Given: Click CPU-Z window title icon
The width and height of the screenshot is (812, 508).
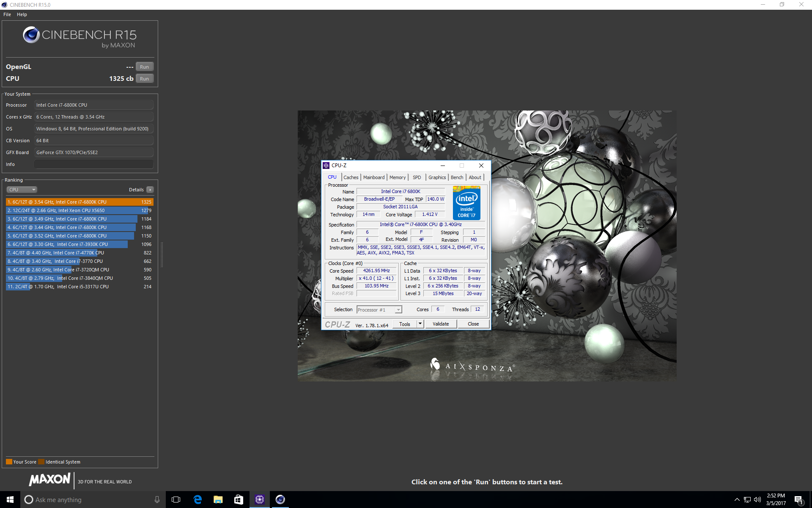Looking at the screenshot, I should (x=326, y=166).
